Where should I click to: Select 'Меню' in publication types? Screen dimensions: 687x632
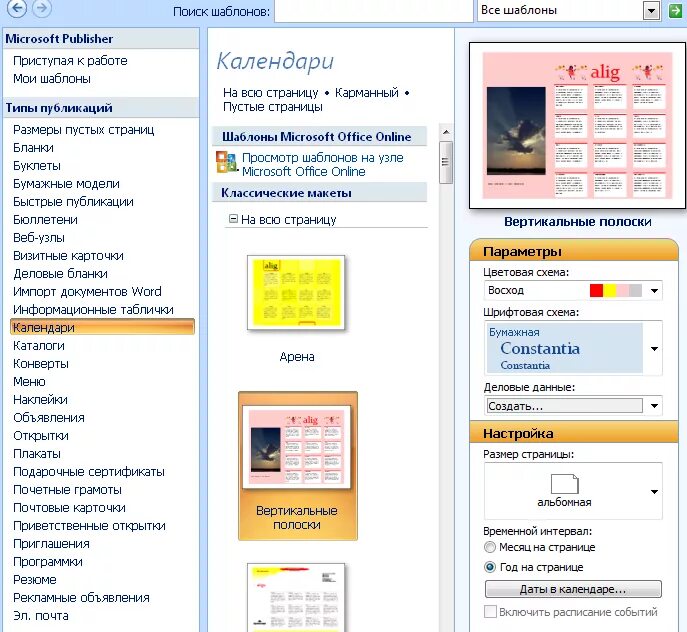[x=29, y=381]
